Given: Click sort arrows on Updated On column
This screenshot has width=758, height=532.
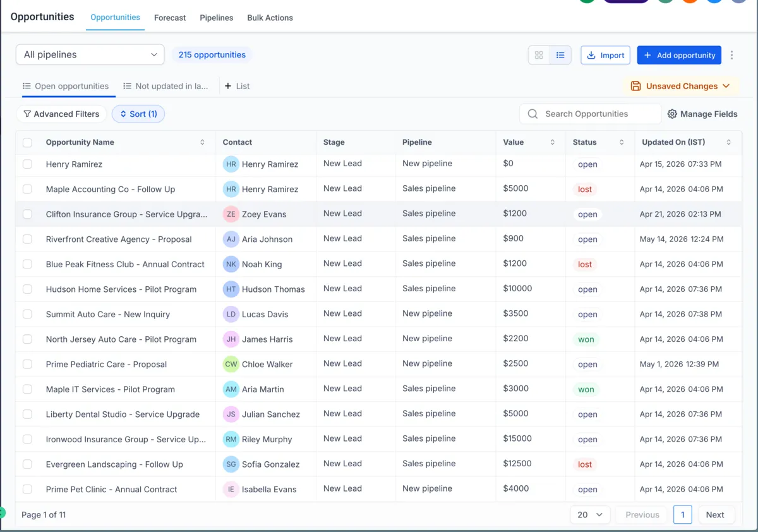Looking at the screenshot, I should click(x=728, y=142).
